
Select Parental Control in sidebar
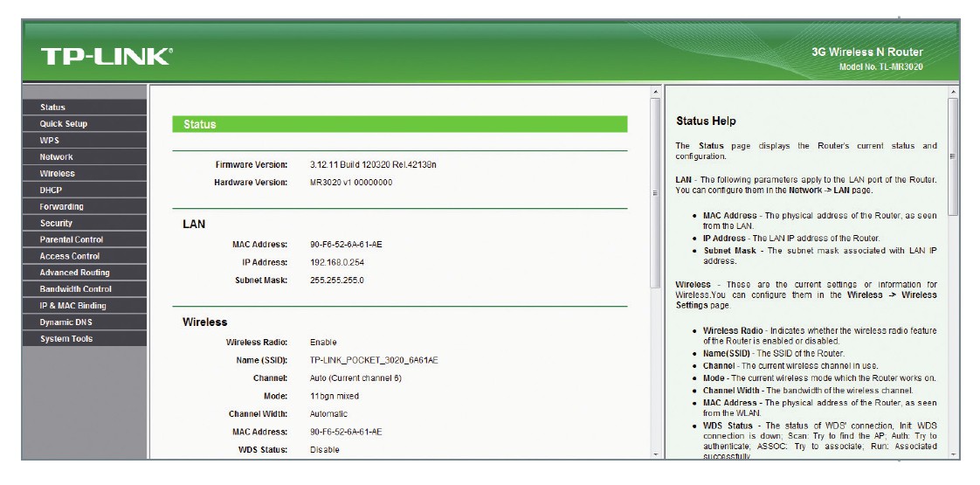pyautogui.click(x=72, y=239)
